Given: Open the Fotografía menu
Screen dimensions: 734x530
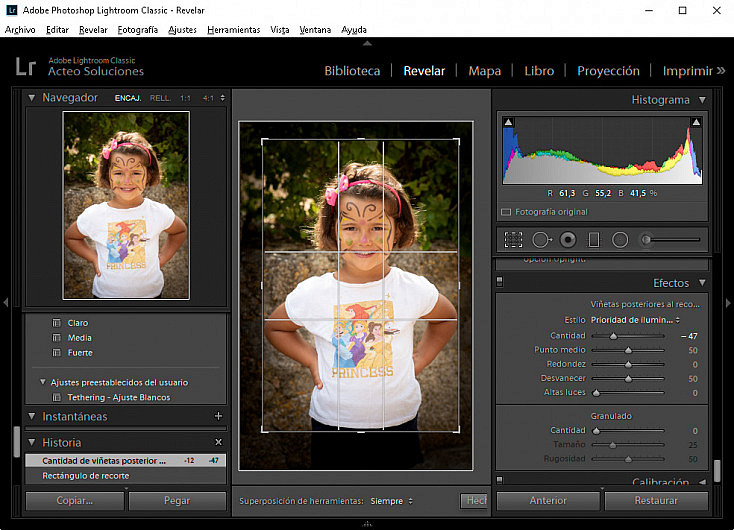Looking at the screenshot, I should tap(138, 29).
